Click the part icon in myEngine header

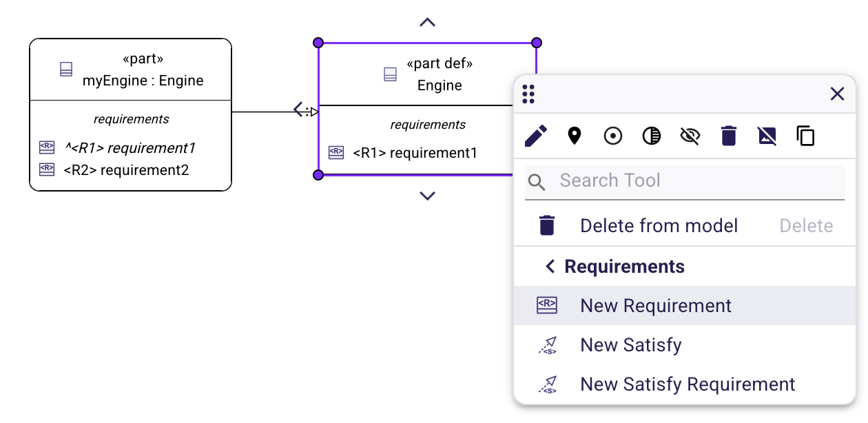[66, 69]
